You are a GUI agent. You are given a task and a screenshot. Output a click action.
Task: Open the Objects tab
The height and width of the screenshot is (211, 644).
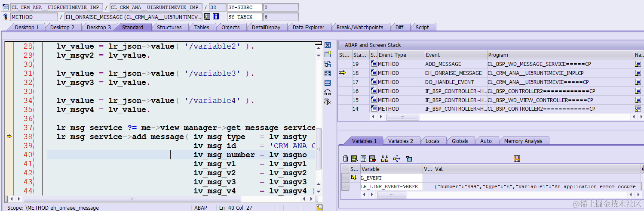(230, 27)
